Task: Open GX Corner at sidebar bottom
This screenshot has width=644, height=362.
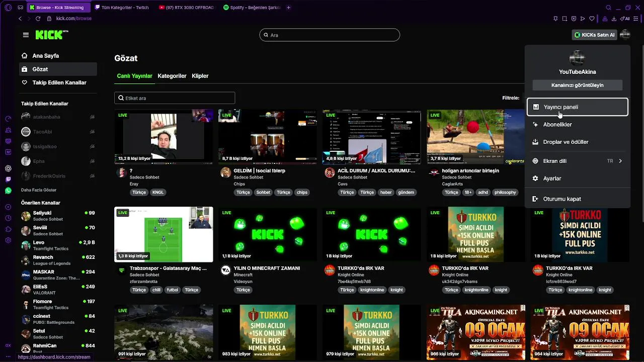Action: (x=8, y=345)
